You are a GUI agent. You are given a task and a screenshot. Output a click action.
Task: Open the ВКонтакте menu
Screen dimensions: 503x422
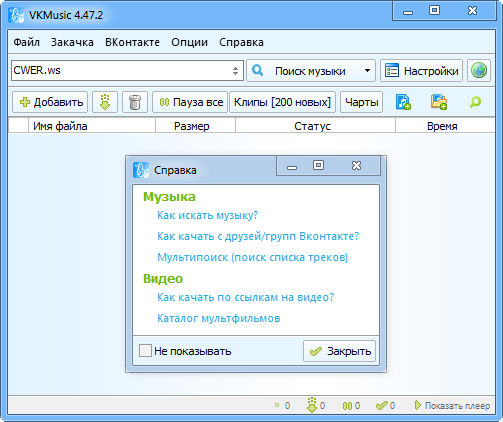coord(132,42)
